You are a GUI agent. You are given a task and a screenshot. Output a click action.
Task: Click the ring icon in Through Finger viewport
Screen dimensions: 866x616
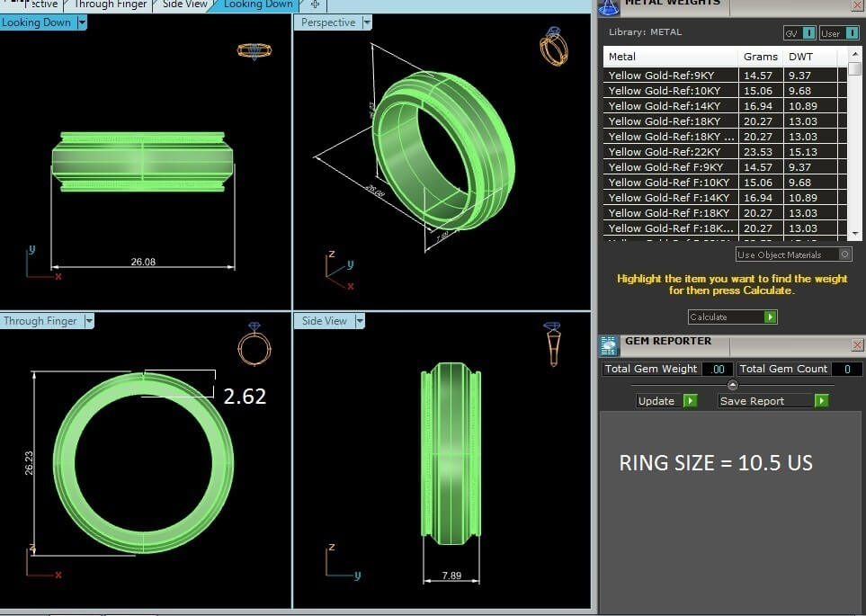(x=254, y=344)
